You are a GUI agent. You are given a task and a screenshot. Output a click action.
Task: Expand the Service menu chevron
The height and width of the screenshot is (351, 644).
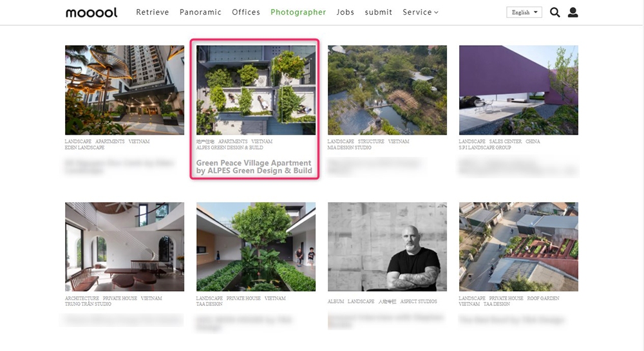click(436, 13)
